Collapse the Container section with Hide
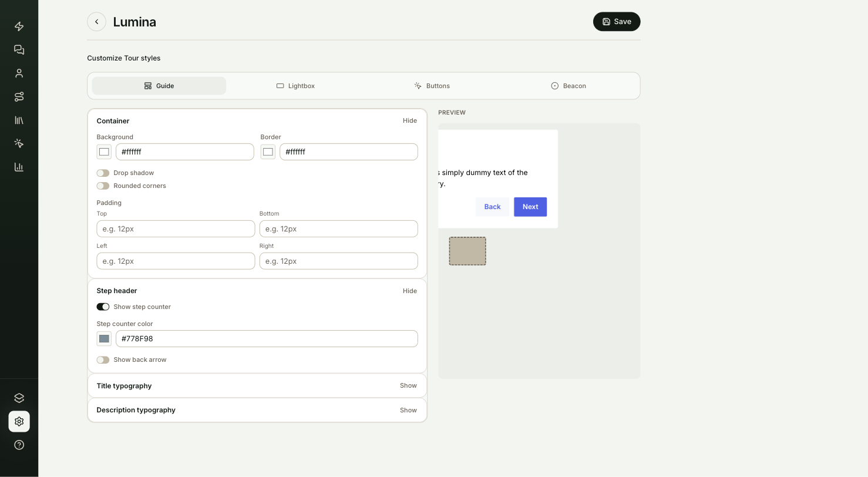This screenshot has width=868, height=477. (x=410, y=120)
